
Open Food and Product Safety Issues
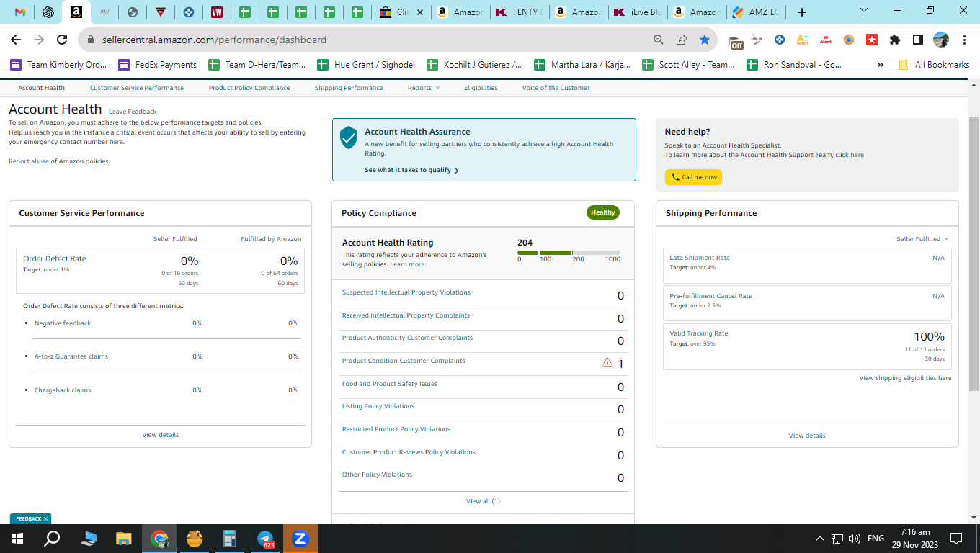point(389,384)
